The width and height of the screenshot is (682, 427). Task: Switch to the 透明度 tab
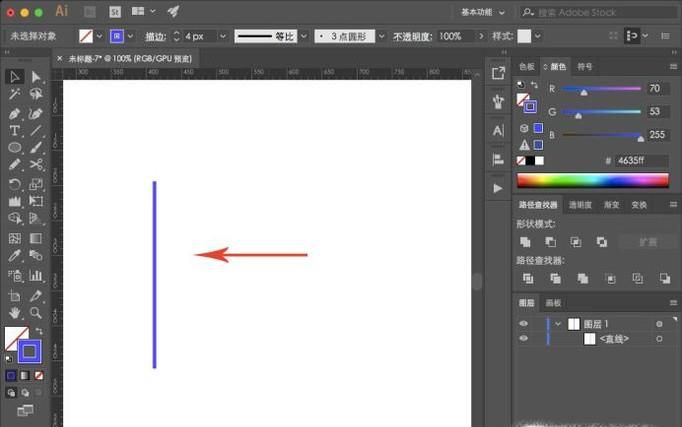click(x=580, y=205)
